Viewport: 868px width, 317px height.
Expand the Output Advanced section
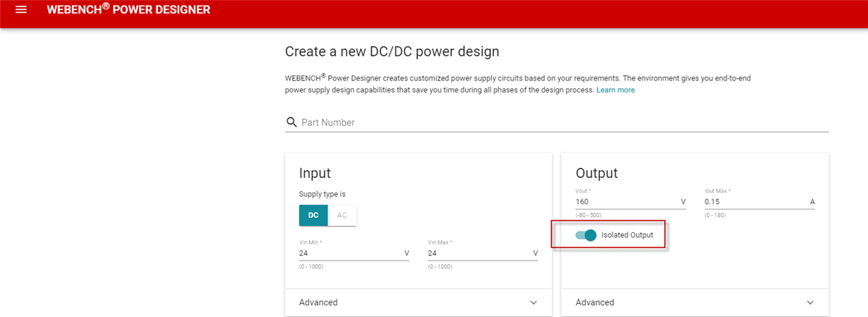(695, 302)
